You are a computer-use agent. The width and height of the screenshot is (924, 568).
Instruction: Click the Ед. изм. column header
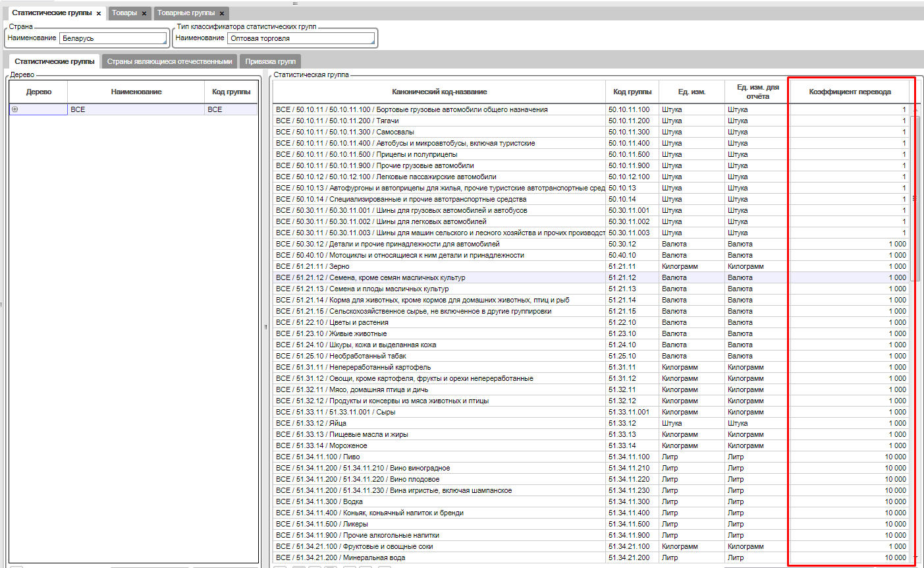692,92
